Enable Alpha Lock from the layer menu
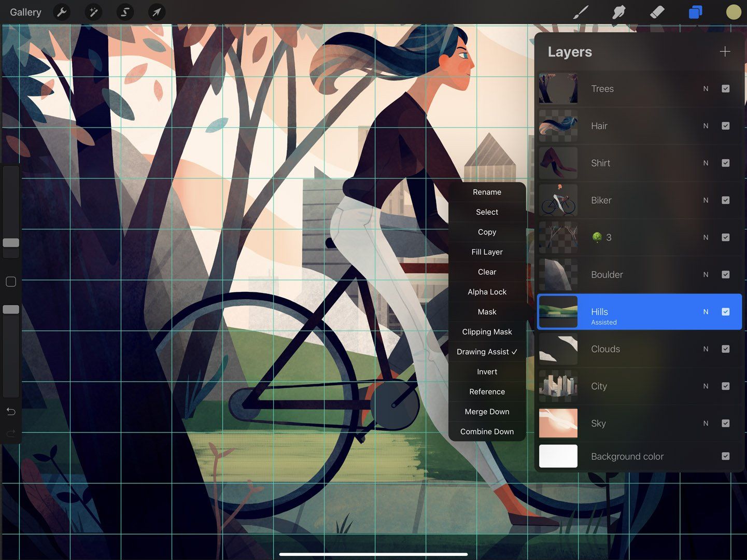 coord(487,291)
